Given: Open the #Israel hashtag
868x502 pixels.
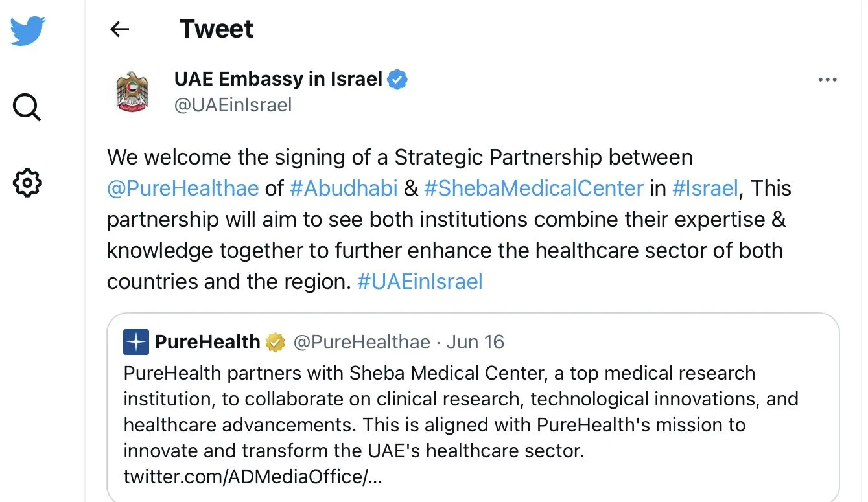Looking at the screenshot, I should point(705,188).
